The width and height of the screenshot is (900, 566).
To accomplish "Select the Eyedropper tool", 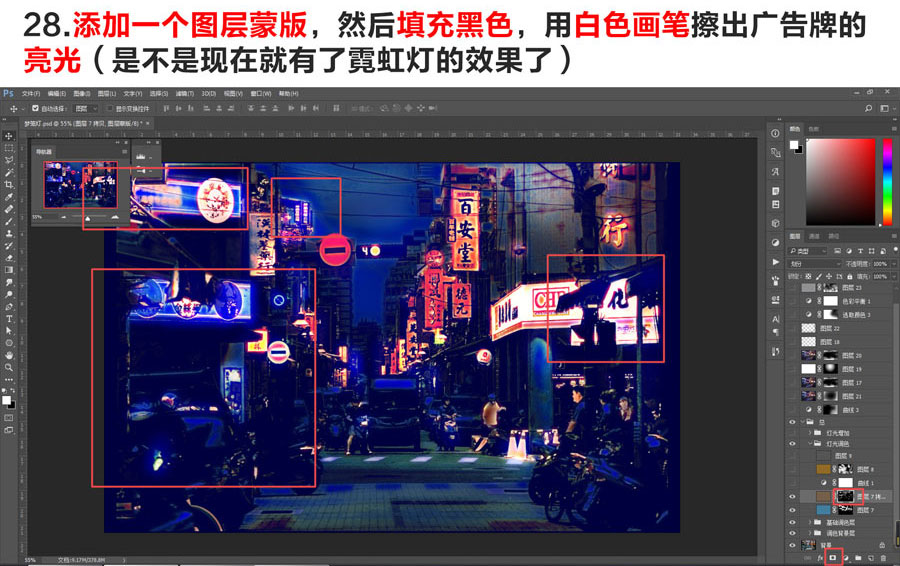I will click(9, 197).
